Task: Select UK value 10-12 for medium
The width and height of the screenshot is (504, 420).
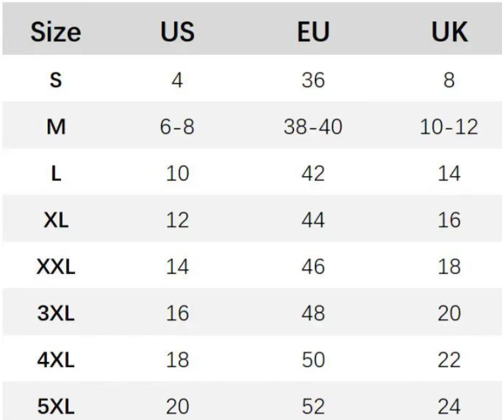Action: (x=449, y=127)
